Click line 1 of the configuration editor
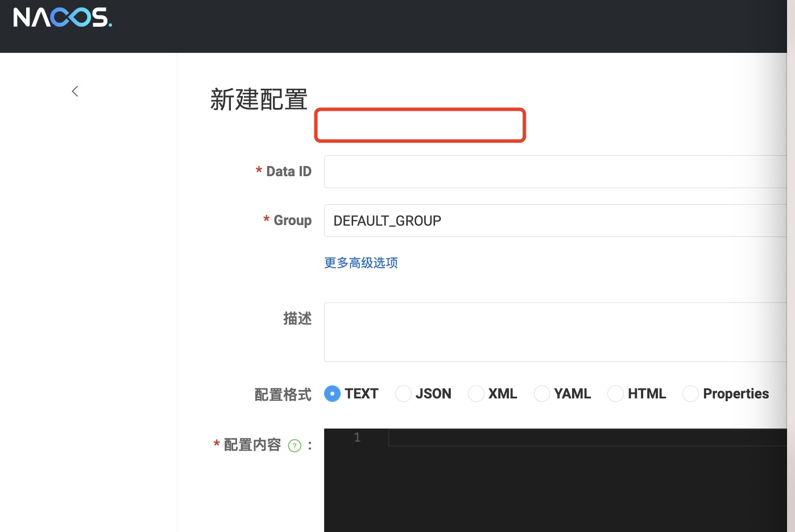 coord(512,438)
